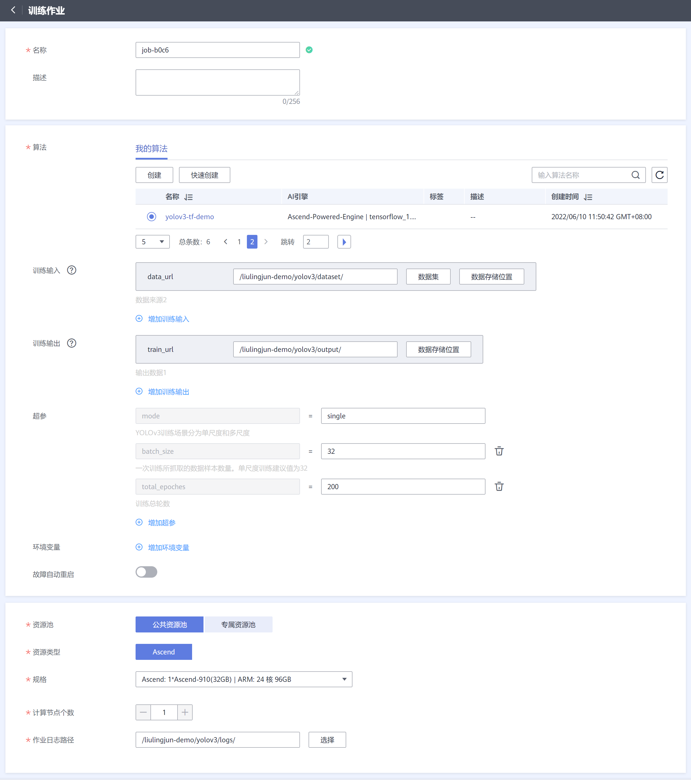Click the refresh algorithm list icon
Image resolution: width=691 pixels, height=784 pixels.
[x=659, y=175]
